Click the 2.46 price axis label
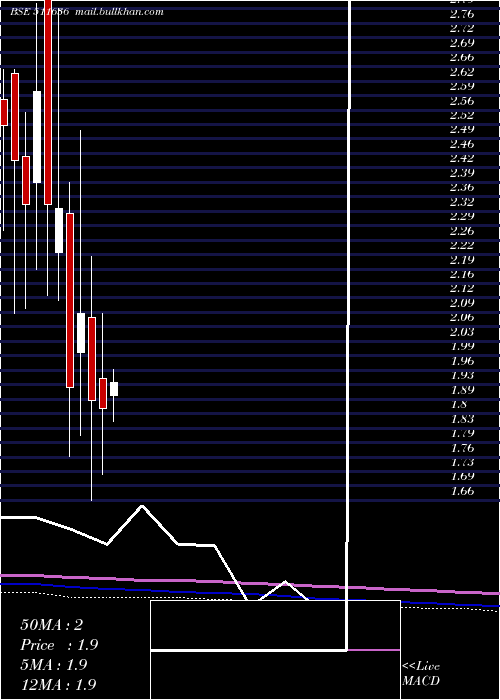 (462, 144)
